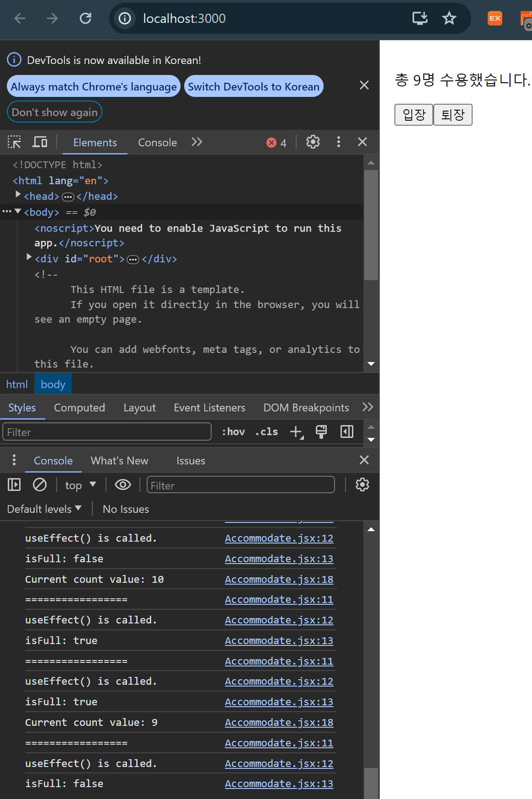Bookmark this page with the star icon
Screen dimensions: 532x799
point(449,18)
